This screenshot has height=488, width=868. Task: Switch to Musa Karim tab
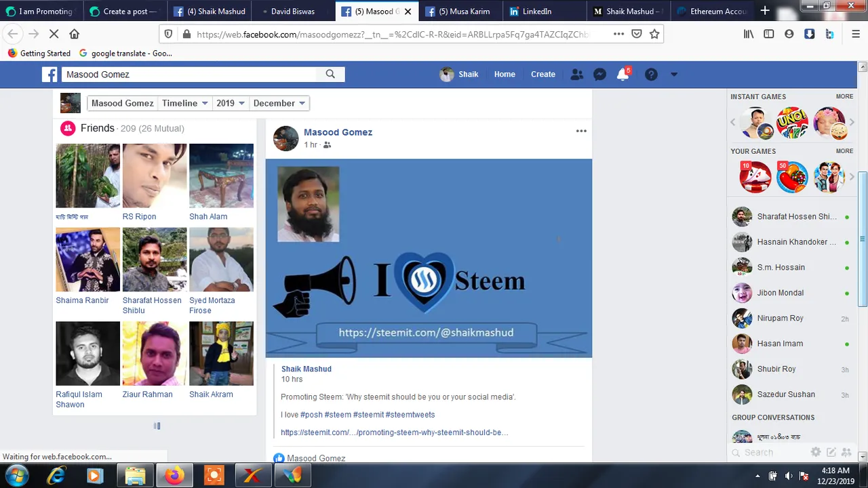460,11
